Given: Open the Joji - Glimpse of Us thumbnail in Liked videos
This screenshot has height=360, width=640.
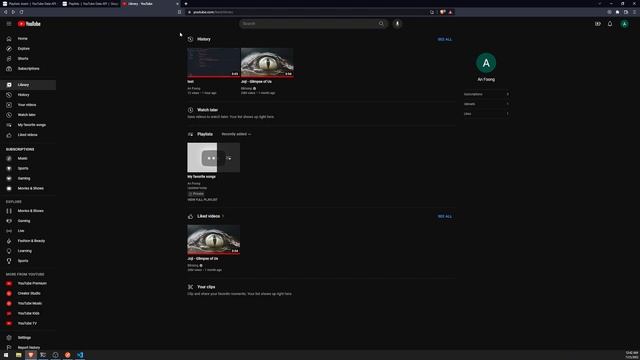Looking at the screenshot, I should point(213,240).
